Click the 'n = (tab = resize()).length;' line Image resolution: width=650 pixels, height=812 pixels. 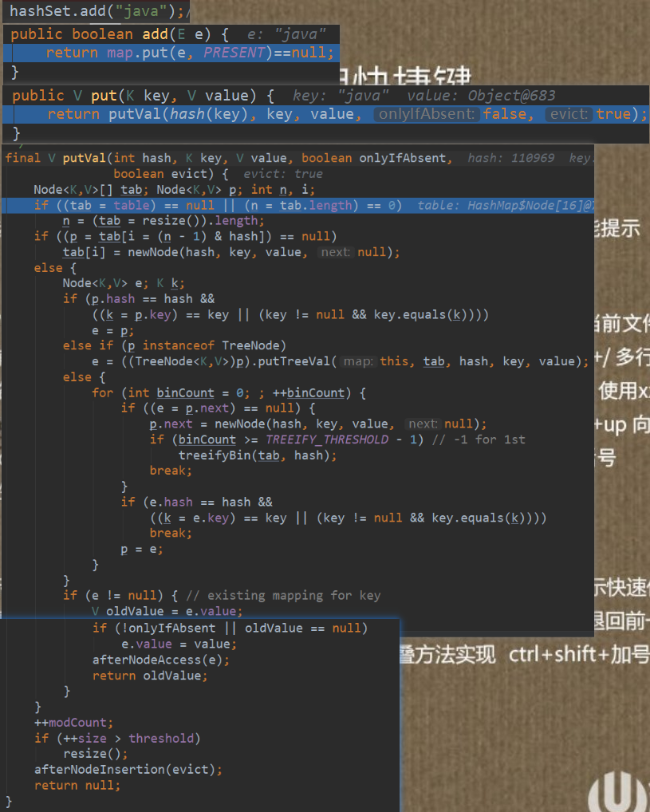click(x=163, y=221)
